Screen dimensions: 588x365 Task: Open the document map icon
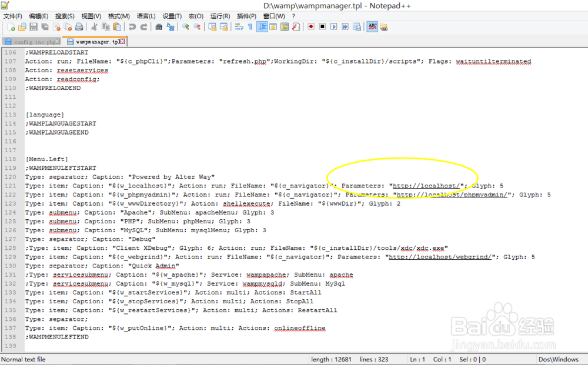coord(285,26)
